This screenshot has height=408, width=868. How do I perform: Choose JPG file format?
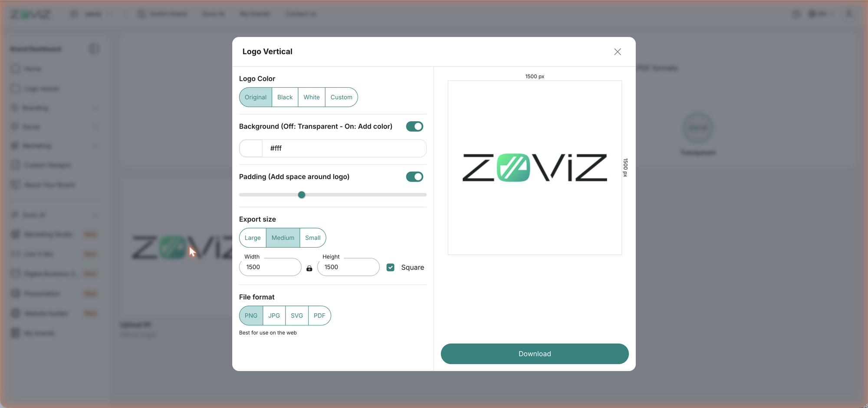tap(274, 315)
